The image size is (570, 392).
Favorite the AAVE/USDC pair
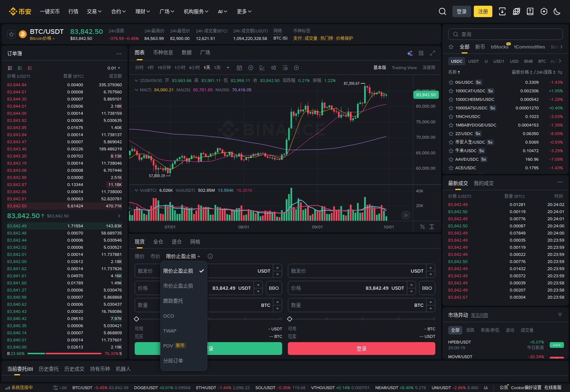pyautogui.click(x=451, y=159)
